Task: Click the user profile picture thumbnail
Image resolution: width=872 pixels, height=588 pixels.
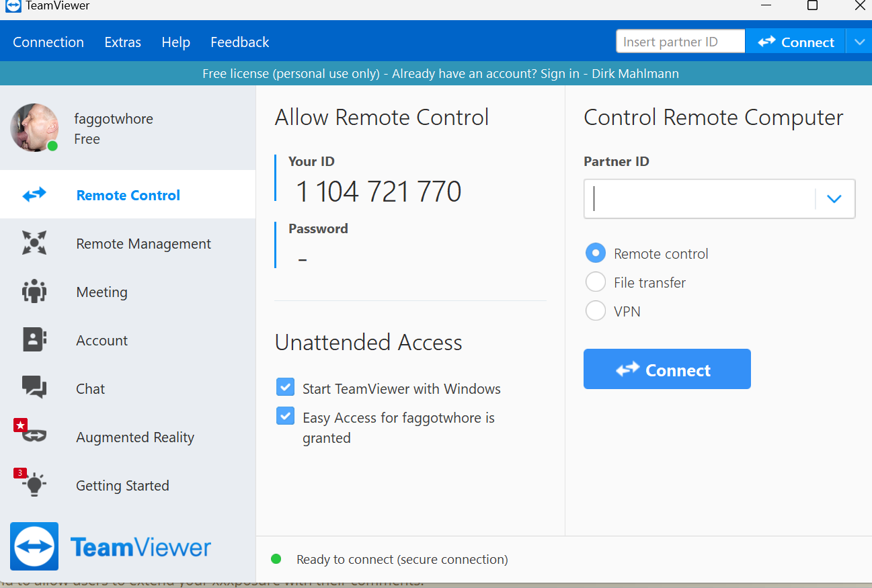Action: click(x=34, y=128)
